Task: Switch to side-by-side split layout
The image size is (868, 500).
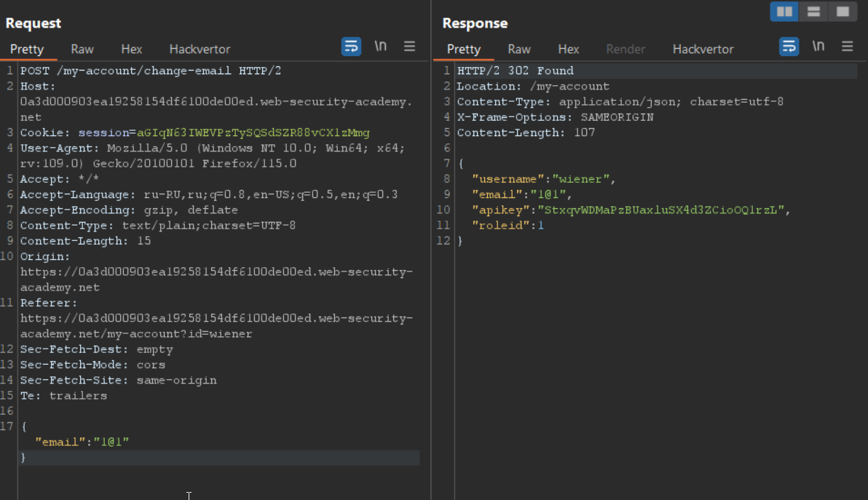Action: (784, 12)
